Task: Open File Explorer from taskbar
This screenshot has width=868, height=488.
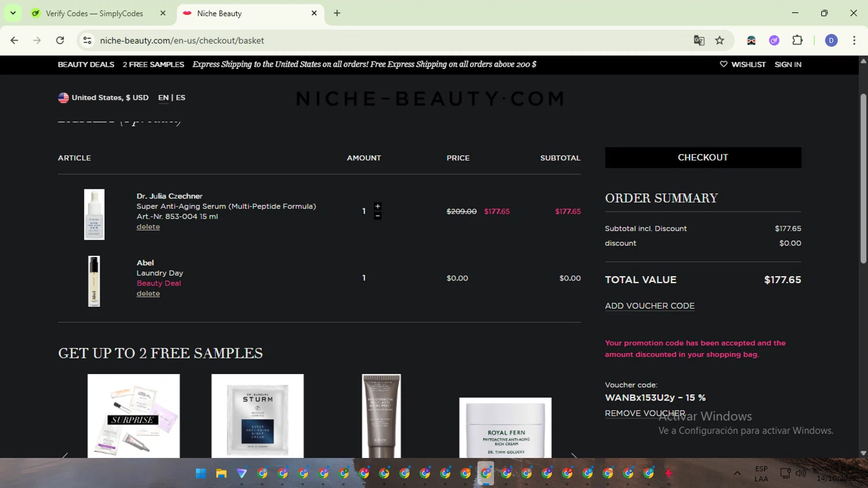Action: [221, 474]
